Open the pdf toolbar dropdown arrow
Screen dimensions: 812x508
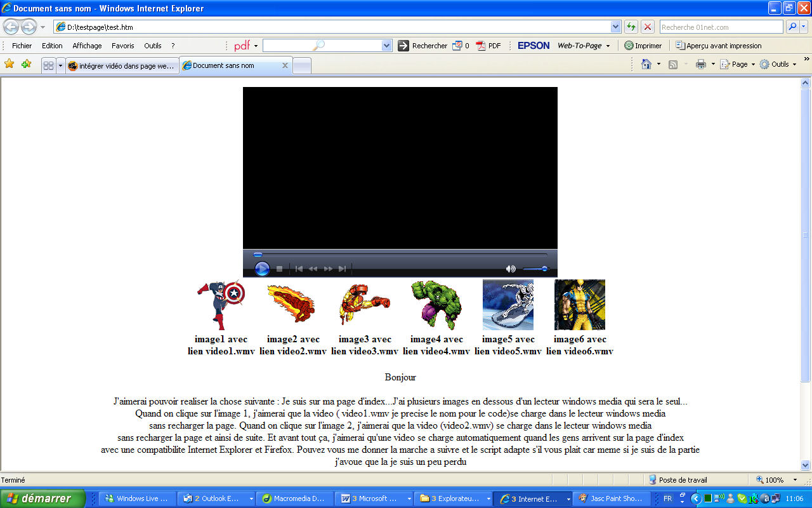[256, 46]
